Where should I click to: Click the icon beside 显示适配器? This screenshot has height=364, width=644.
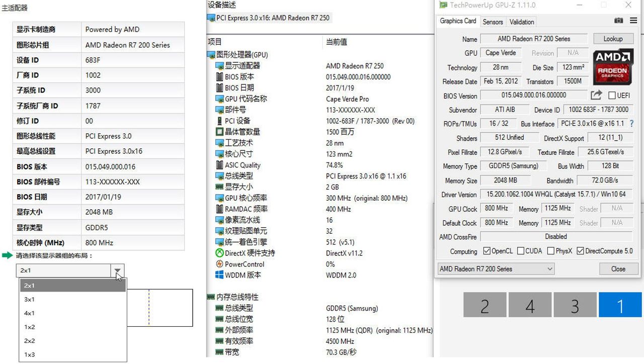coord(219,66)
